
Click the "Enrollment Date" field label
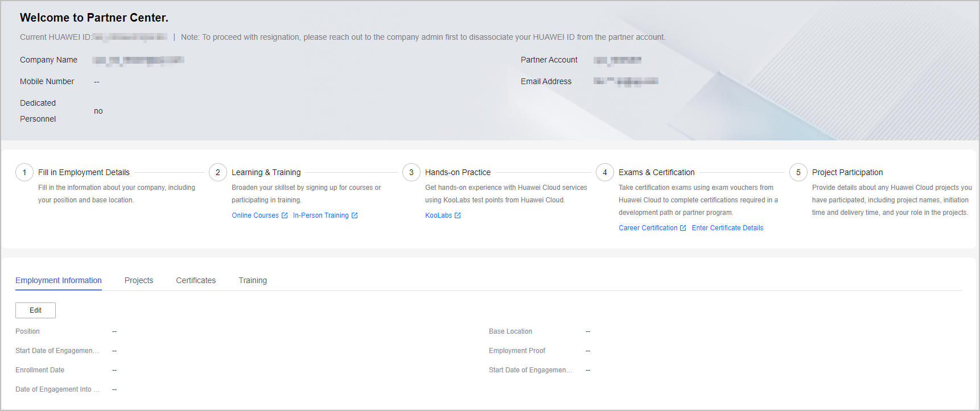pos(40,370)
